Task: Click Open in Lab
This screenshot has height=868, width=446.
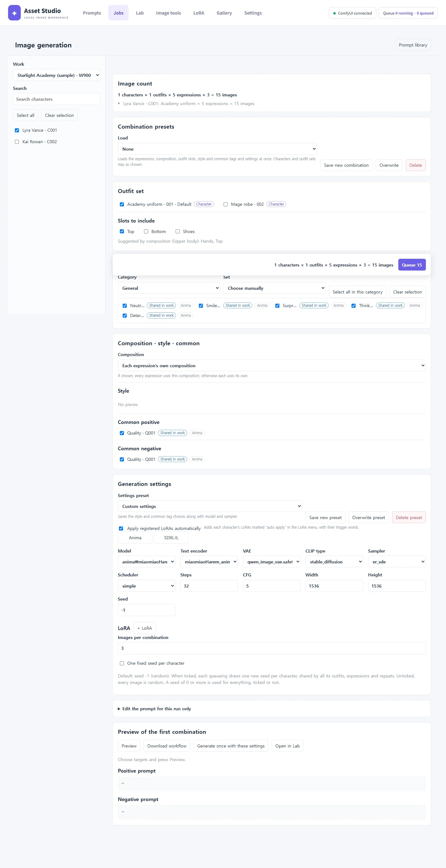Action: click(287, 746)
